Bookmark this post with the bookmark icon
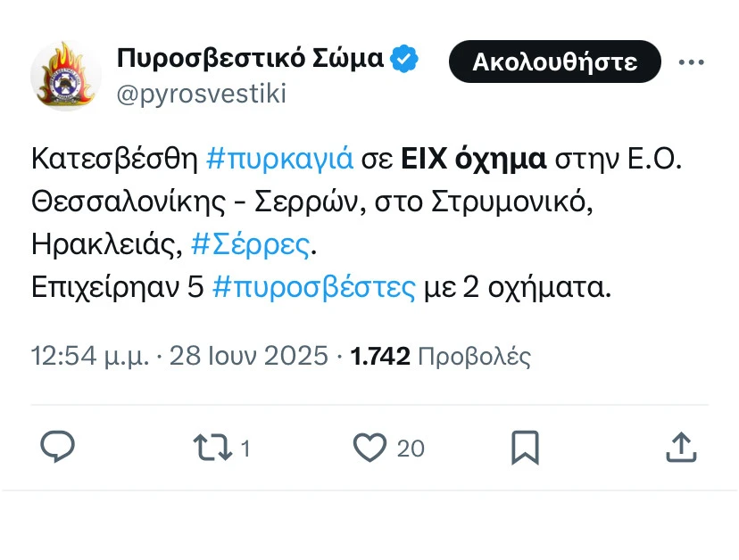This screenshot has height=560, width=739. pyautogui.click(x=525, y=447)
